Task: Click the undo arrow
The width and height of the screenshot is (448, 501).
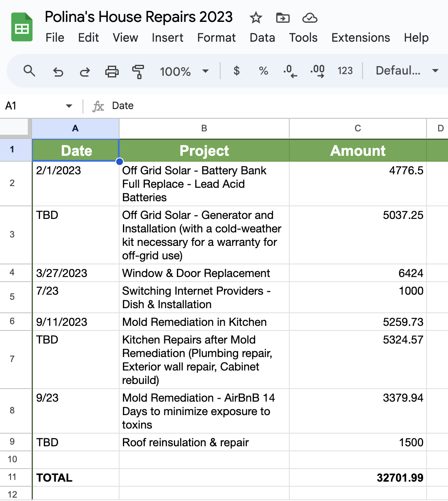Action: pos(58,71)
